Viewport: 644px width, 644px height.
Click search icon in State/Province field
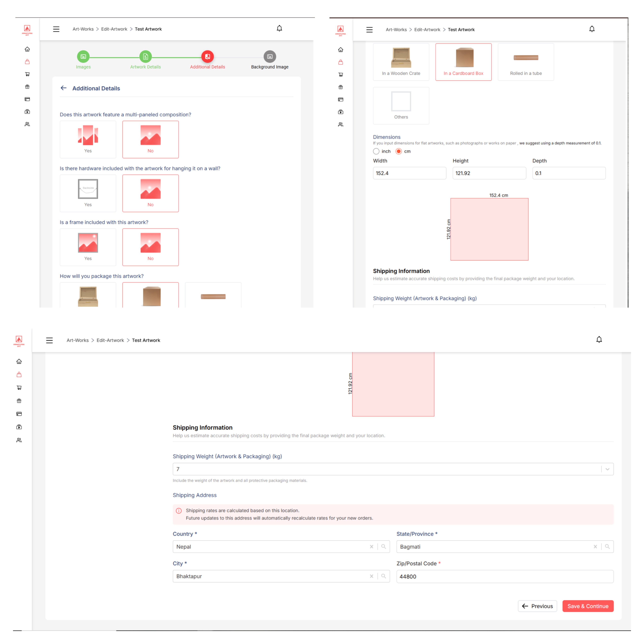coord(607,547)
